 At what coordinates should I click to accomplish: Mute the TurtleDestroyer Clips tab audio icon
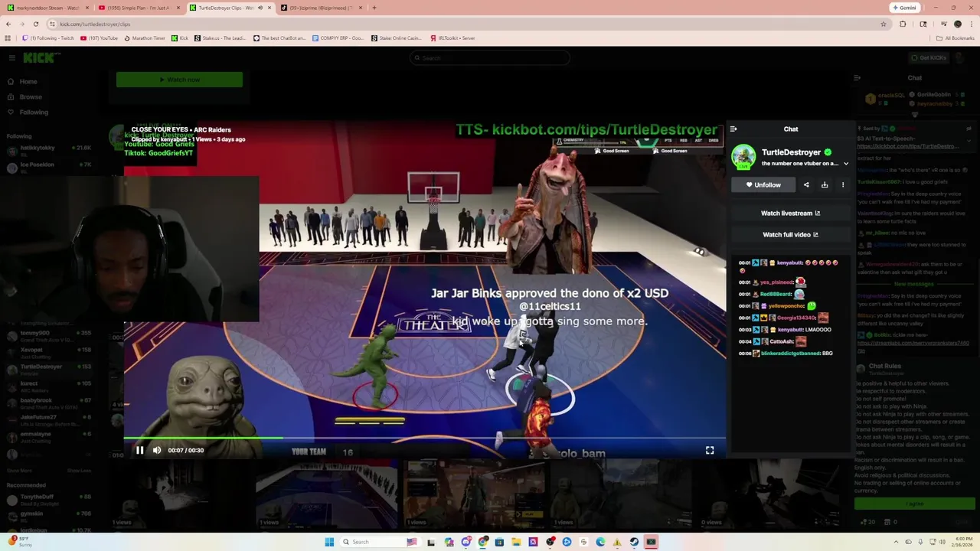point(260,8)
